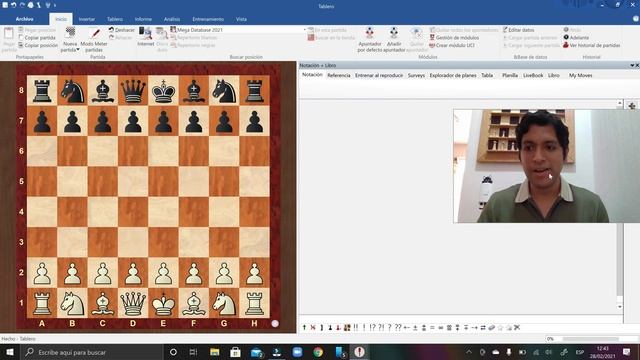Insert the ?! dubious move symbol

pos(381,327)
